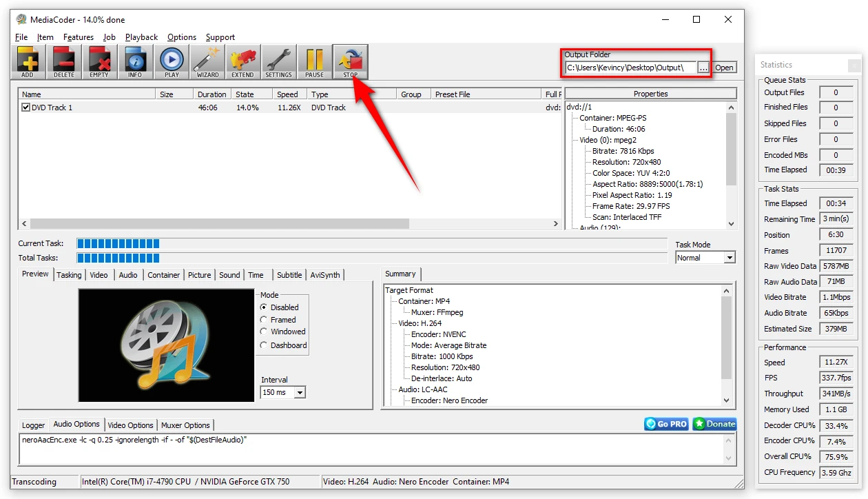Switch to the Logger tab
Viewport: 868px width, 499px height.
[x=34, y=425]
